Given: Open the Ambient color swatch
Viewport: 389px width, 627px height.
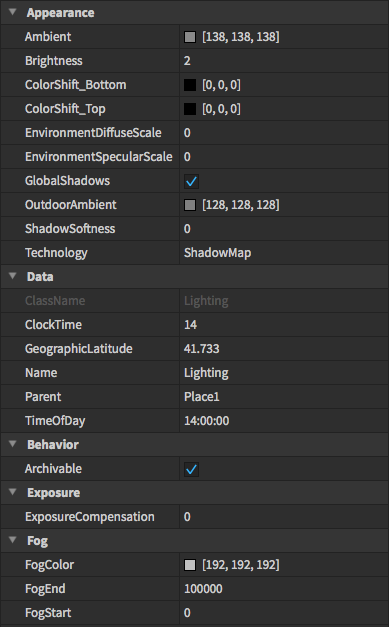Looking at the screenshot, I should coord(190,37).
